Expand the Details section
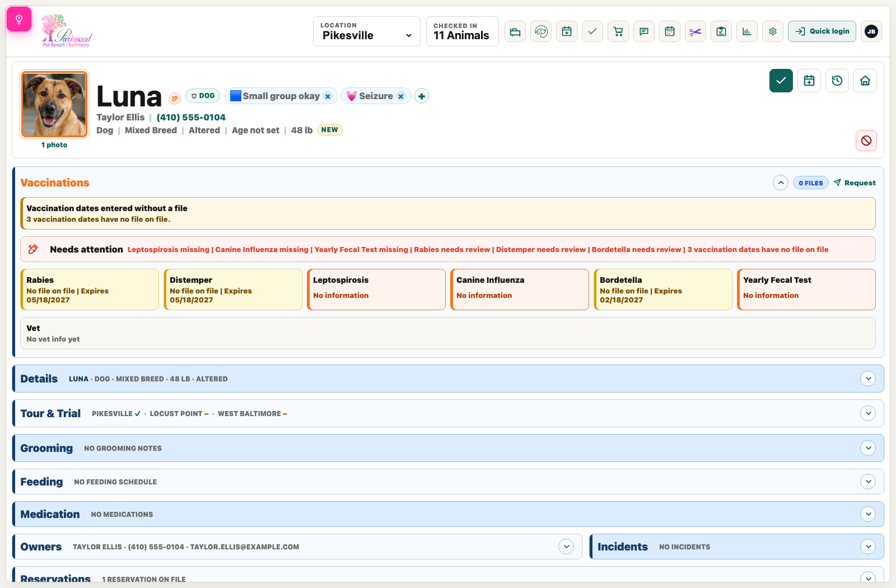Screen dimensions: 896x588 coord(868,379)
